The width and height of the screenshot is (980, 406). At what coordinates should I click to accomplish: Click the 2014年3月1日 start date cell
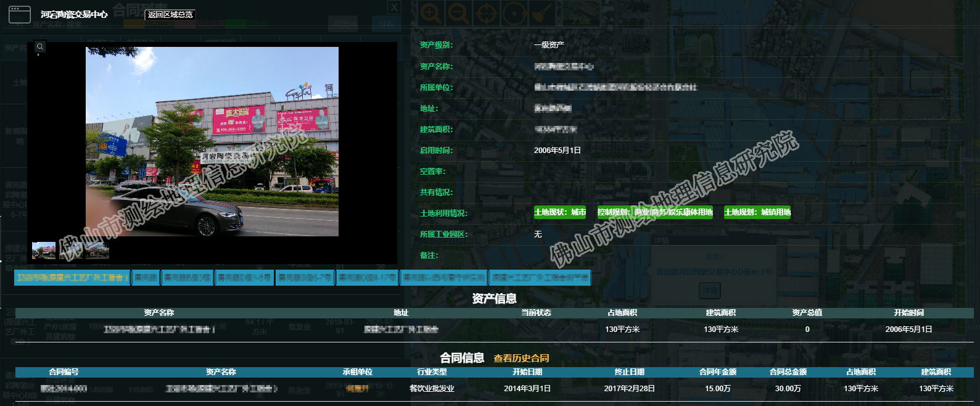pos(527,389)
